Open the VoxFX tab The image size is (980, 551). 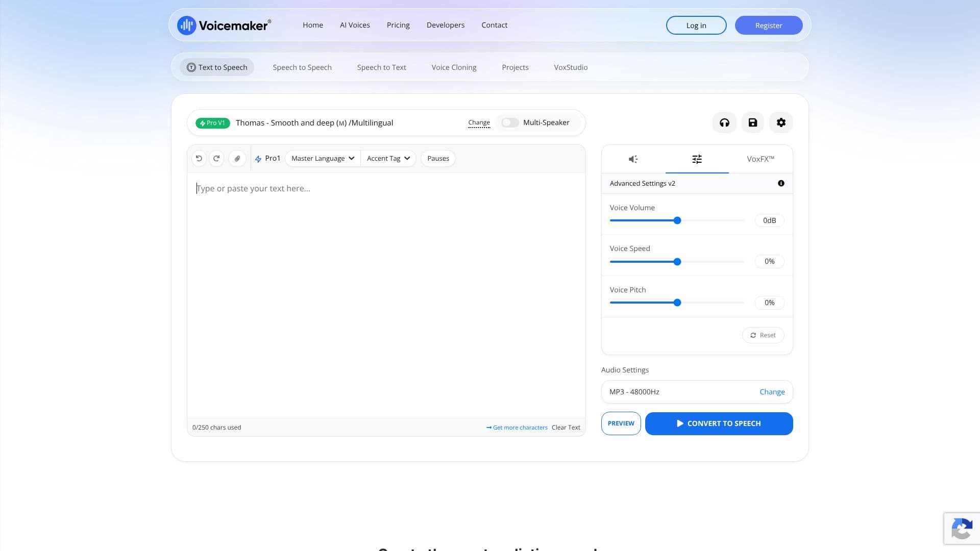coord(761,159)
